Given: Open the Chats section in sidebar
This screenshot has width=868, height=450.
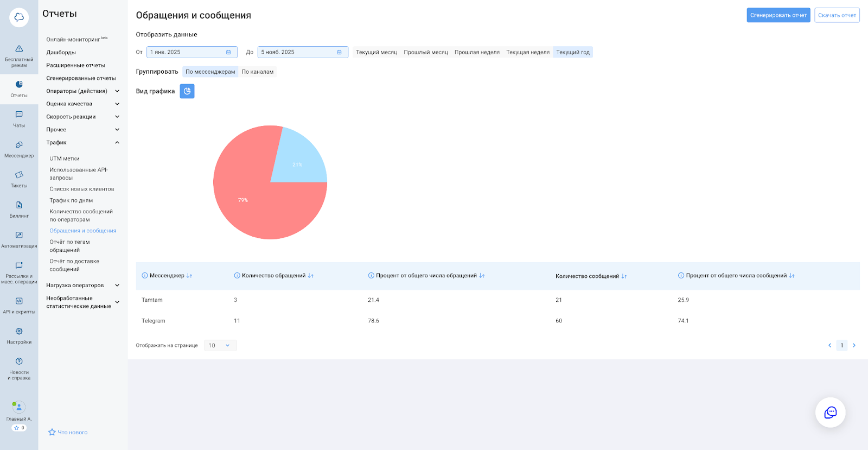Looking at the screenshot, I should [19, 118].
